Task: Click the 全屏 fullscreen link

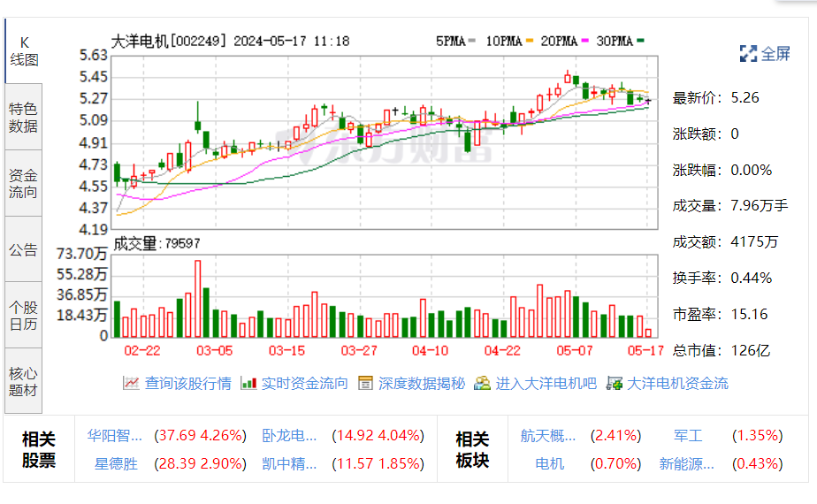Action: click(x=775, y=54)
